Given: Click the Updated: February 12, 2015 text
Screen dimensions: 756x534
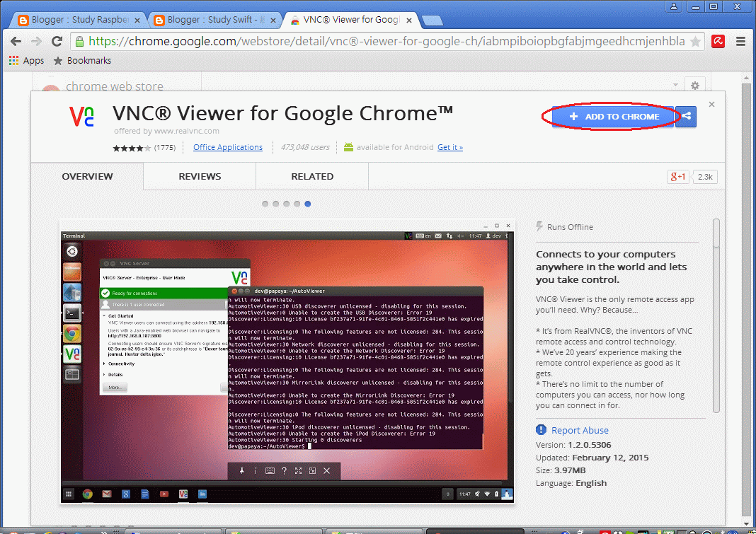Looking at the screenshot, I should point(592,458).
